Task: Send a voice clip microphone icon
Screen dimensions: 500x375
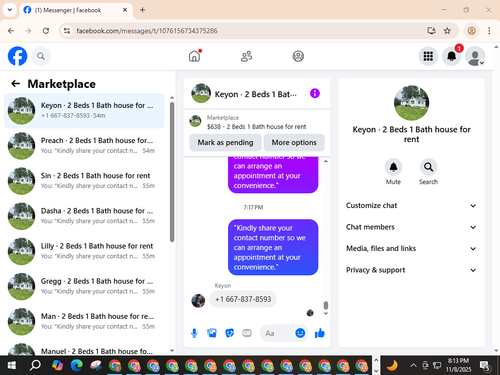Action: tap(194, 333)
